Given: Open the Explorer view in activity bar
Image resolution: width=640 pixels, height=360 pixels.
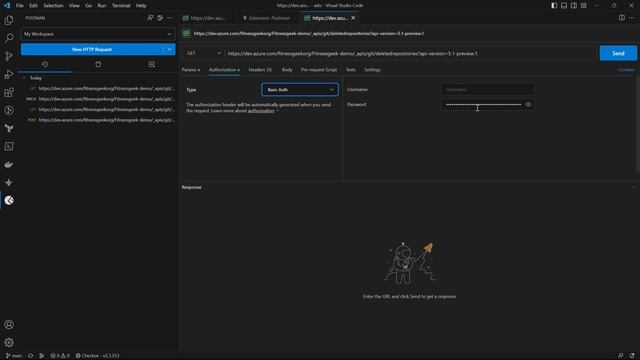Looking at the screenshot, I should click(x=9, y=20).
